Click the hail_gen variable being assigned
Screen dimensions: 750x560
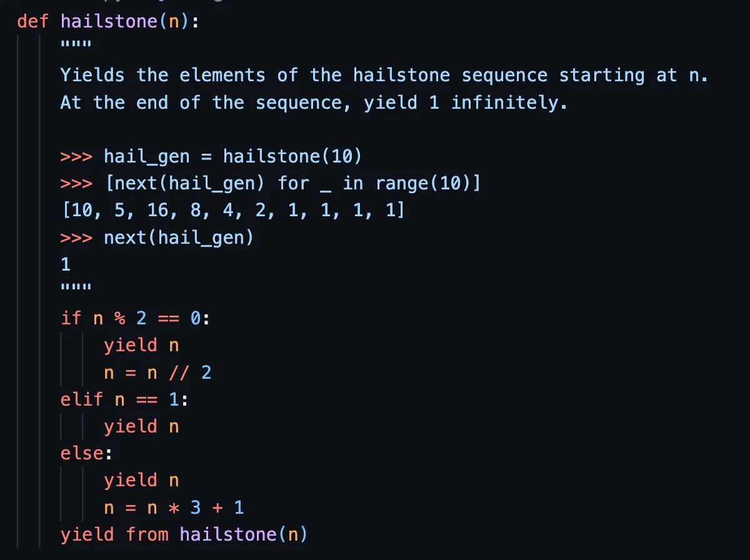coord(146,156)
